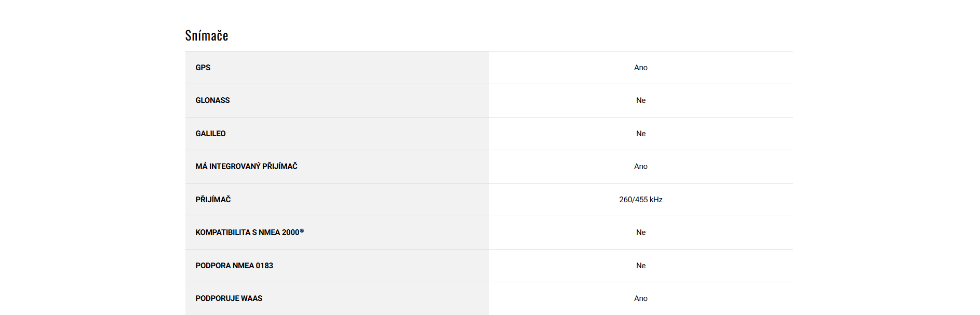This screenshot has height=315, width=980.
Task: Click the registered trademark symbol after 2000
Action: click(x=302, y=231)
